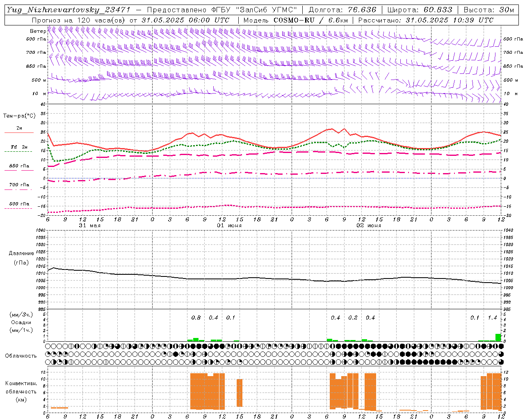Click the 02 июня date label
Image resolution: width=525 pixels, height=420 pixels.
tap(369, 226)
